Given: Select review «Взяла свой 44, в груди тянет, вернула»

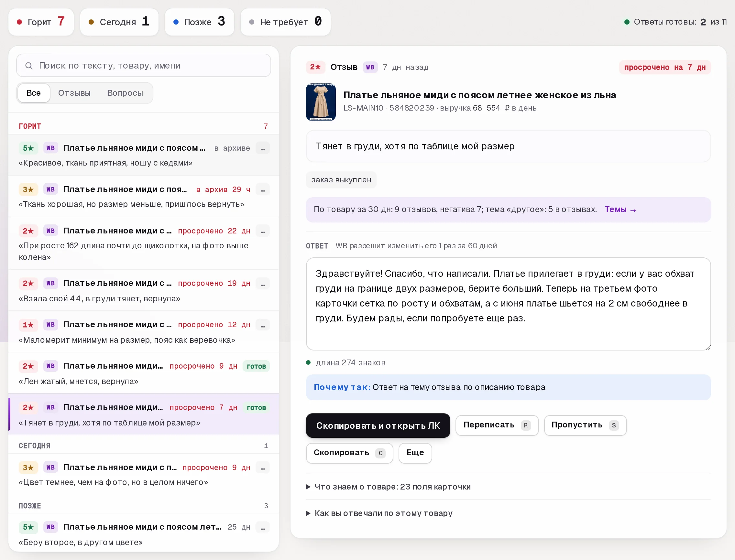Looking at the screenshot, I should (x=143, y=290).
